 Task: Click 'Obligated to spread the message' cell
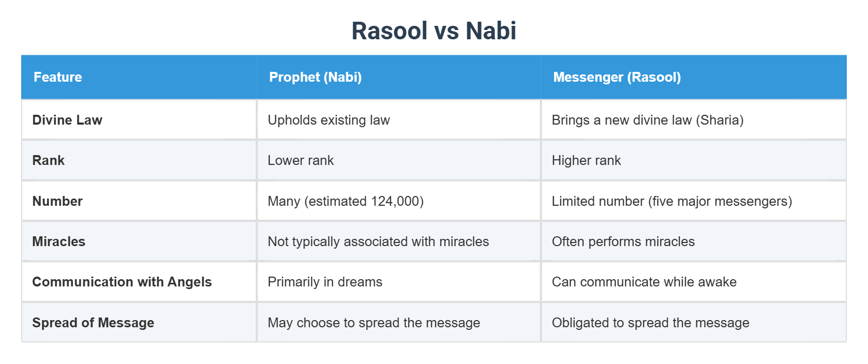point(694,323)
